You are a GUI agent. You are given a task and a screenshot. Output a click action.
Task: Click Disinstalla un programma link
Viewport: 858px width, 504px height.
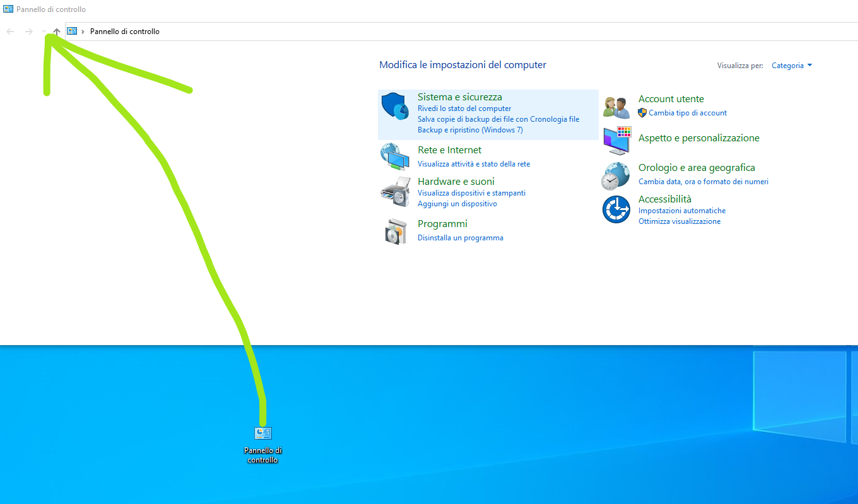click(461, 238)
